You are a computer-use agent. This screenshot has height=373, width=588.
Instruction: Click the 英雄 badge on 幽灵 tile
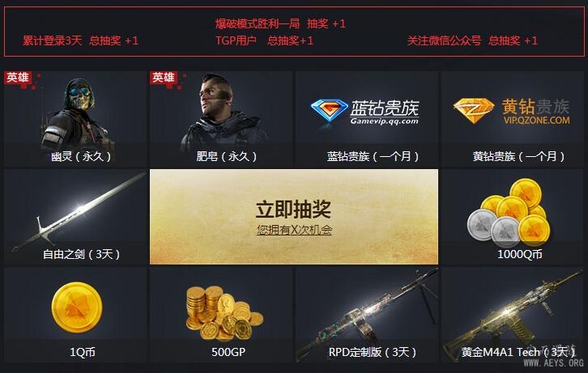tap(18, 78)
